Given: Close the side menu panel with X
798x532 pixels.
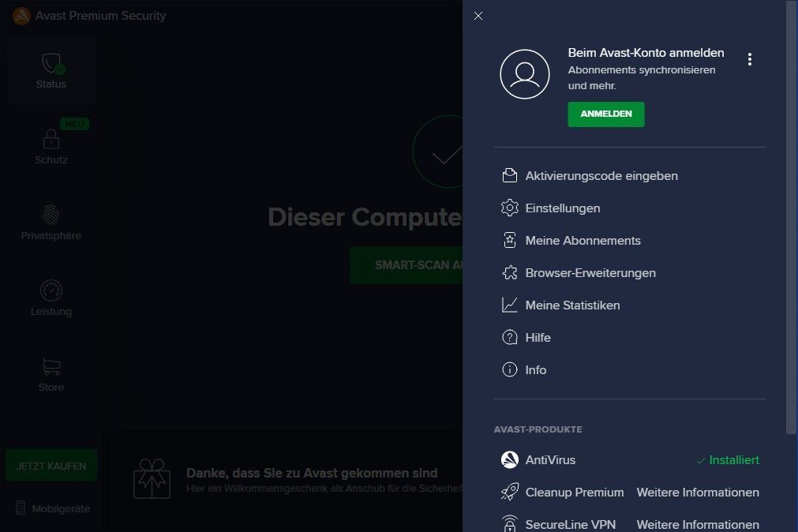Looking at the screenshot, I should [478, 16].
